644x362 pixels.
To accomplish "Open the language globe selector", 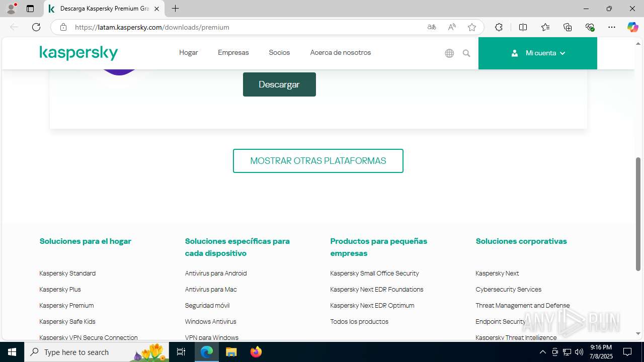I will click(x=449, y=53).
